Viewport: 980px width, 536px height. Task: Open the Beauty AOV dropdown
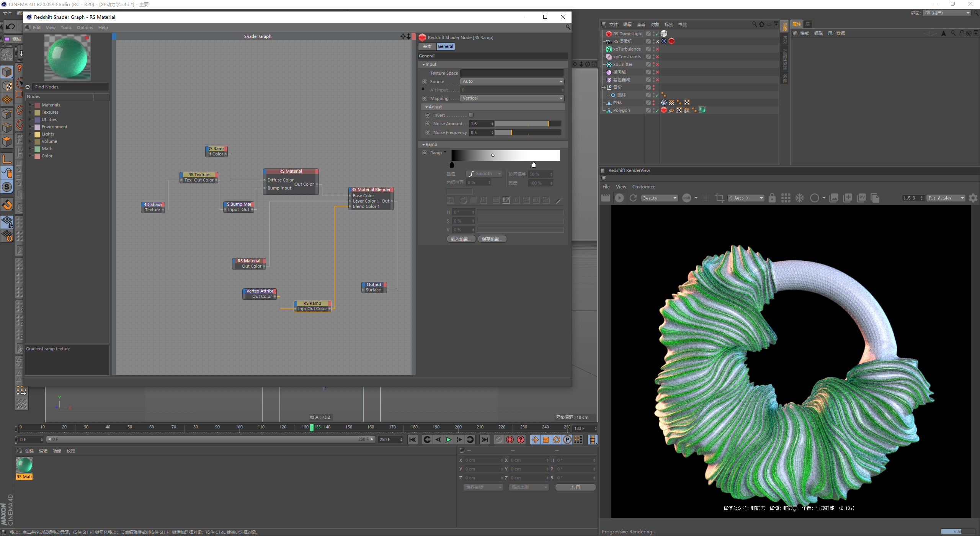tap(659, 198)
